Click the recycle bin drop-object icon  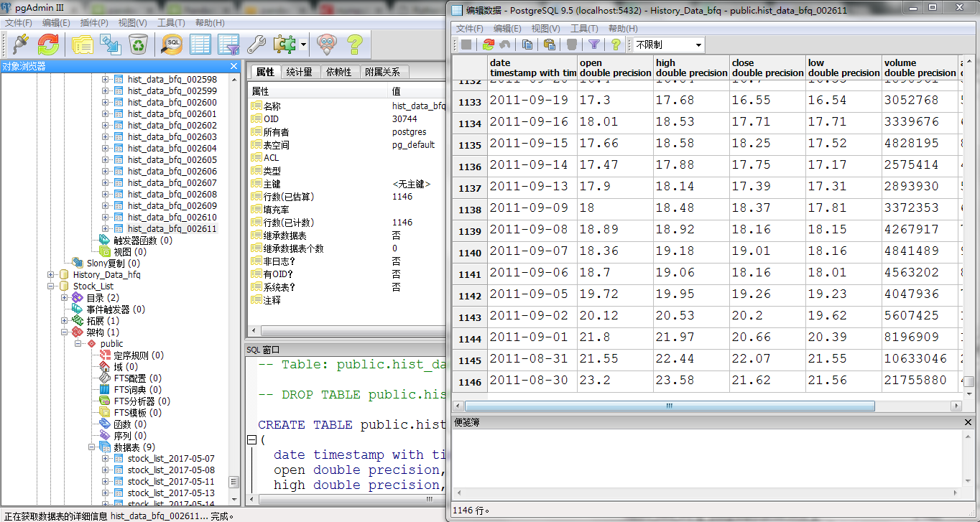tap(138, 45)
